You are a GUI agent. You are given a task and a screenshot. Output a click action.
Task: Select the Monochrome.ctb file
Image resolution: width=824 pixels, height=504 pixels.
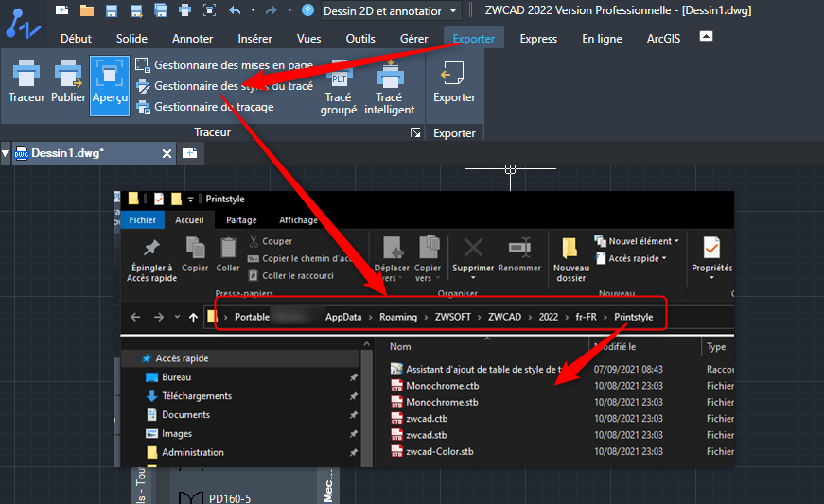442,386
